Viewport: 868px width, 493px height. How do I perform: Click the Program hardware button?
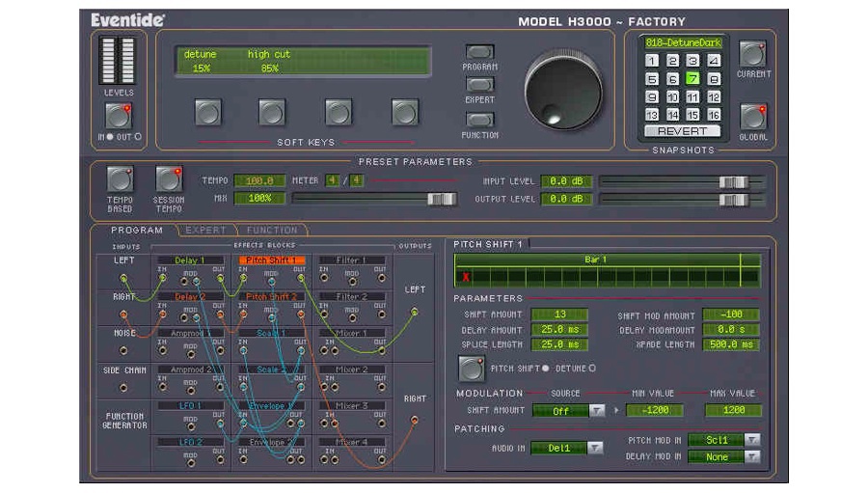[479, 52]
